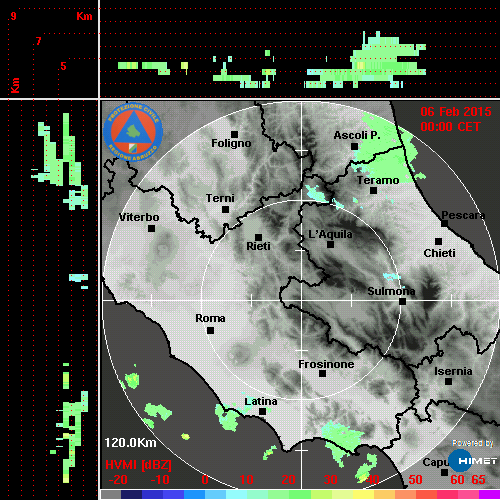Click the 65 dBZ scale value
This screenshot has height=500, width=500.
(x=478, y=480)
